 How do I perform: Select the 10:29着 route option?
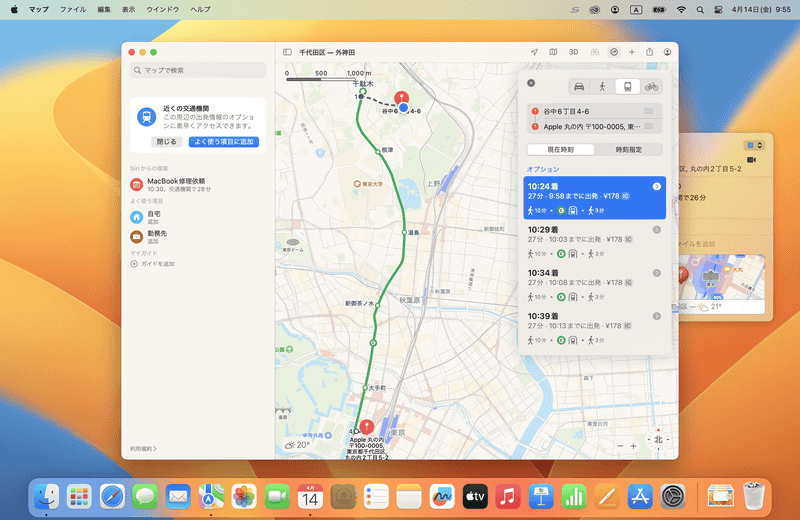594,241
